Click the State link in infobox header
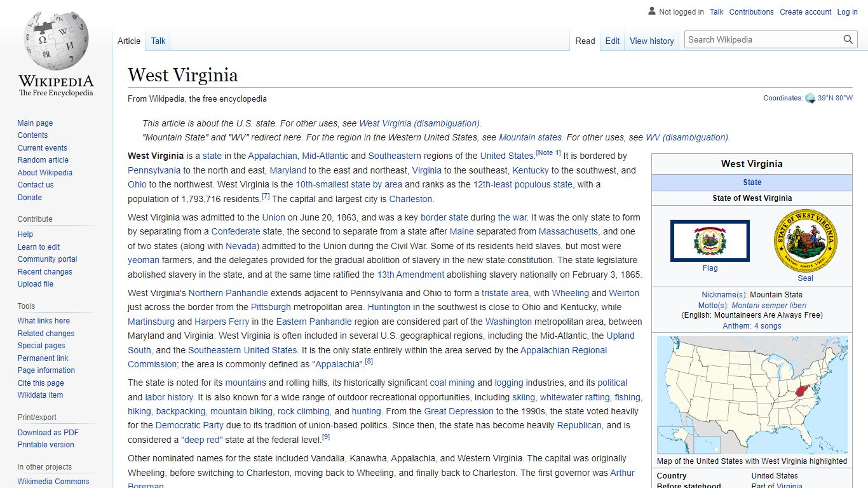The width and height of the screenshot is (868, 488). click(752, 182)
